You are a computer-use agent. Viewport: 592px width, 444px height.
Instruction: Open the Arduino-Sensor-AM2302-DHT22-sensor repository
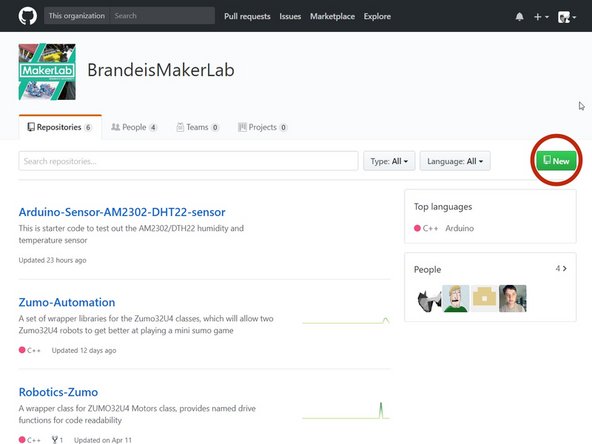122,212
